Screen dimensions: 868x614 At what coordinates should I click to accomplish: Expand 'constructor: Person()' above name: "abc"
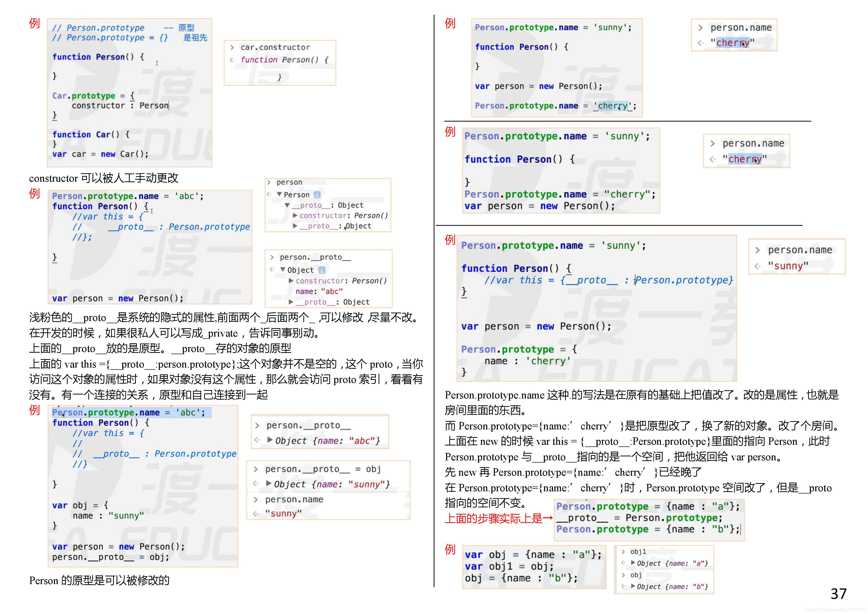point(291,281)
